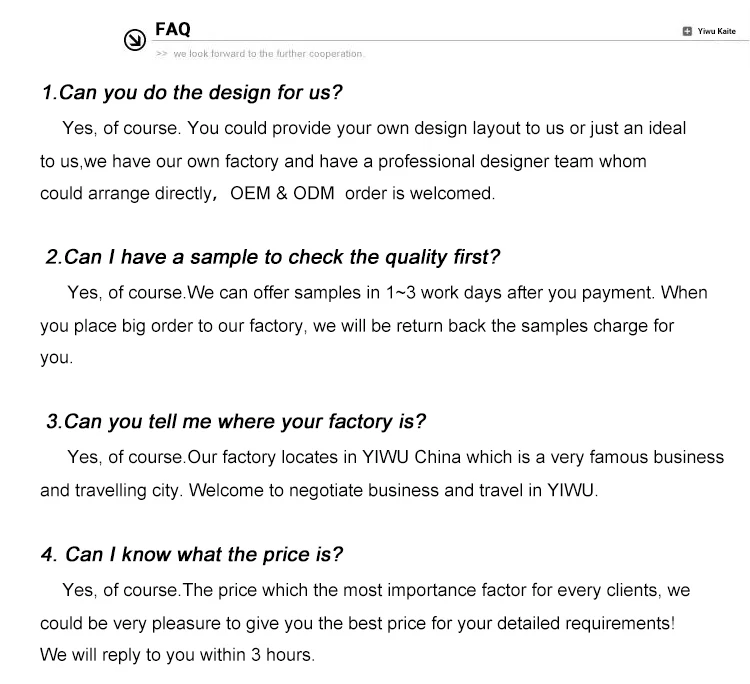Click question 3 about factory location
This screenshot has width=750, height=684.
[236, 421]
